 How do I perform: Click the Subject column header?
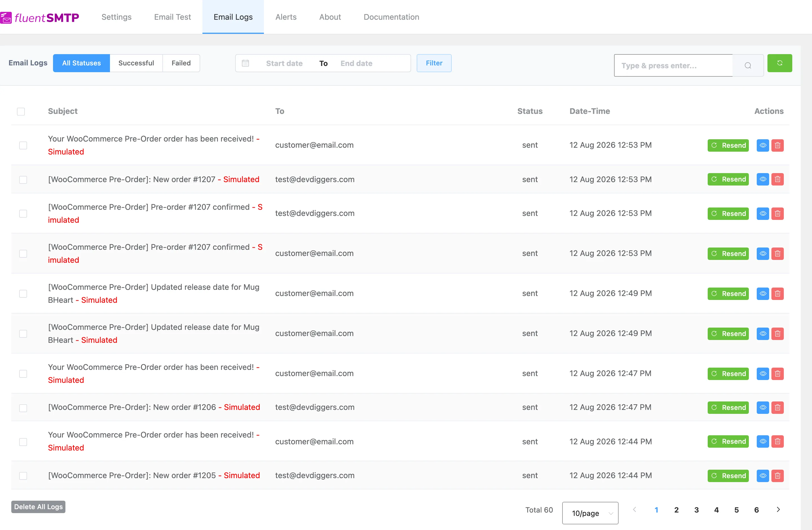[63, 111]
